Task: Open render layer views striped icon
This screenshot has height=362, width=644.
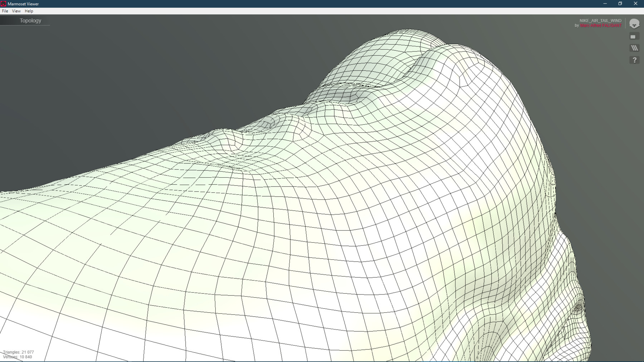Action: 634,48
